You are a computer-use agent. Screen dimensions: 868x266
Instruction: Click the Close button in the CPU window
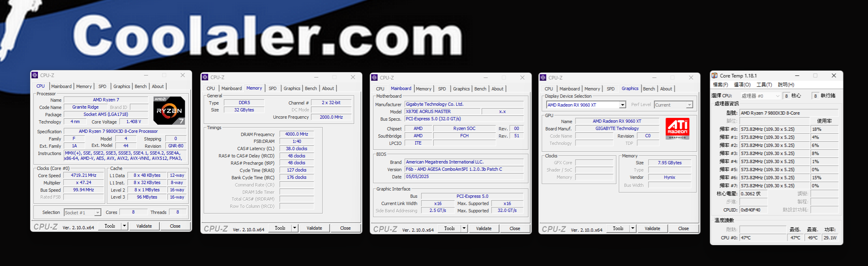pyautogui.click(x=175, y=226)
